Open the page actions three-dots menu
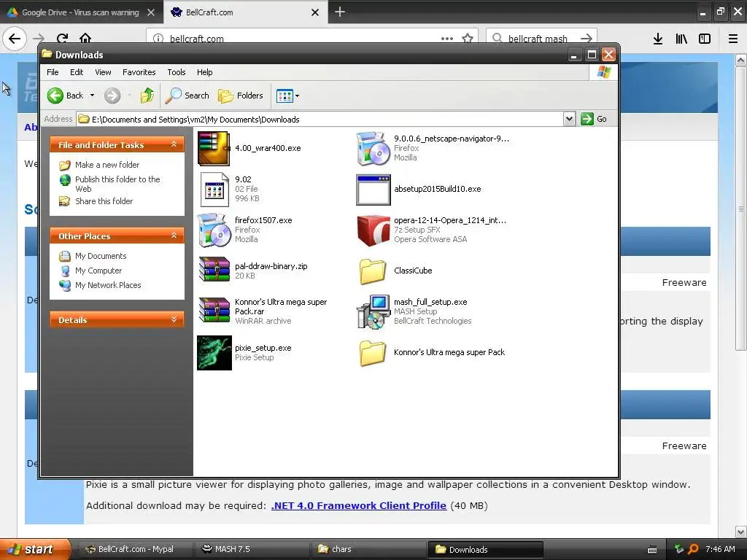The image size is (747, 560). [447, 39]
